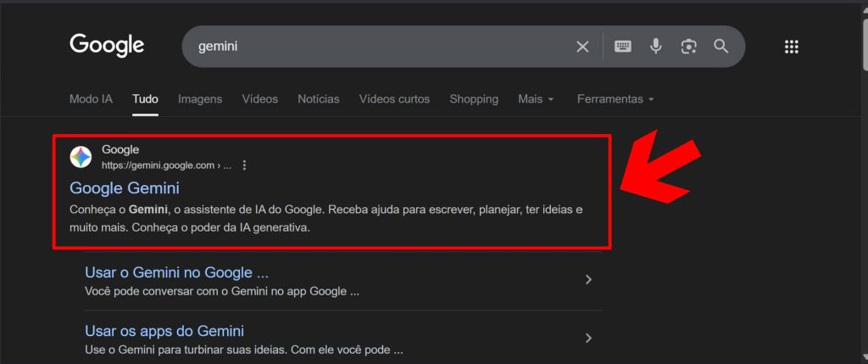Expand chevron for Usar o Gemini no Google

588,280
